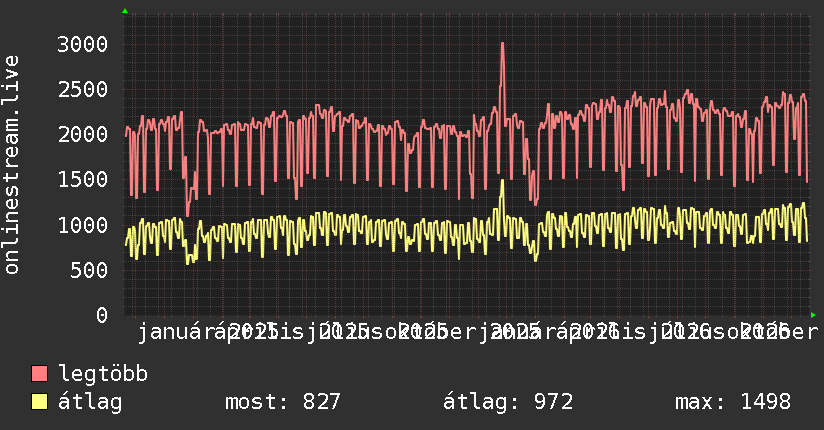Click the most: 827 statistic
Screen dimensions: 824x430
click(x=283, y=402)
